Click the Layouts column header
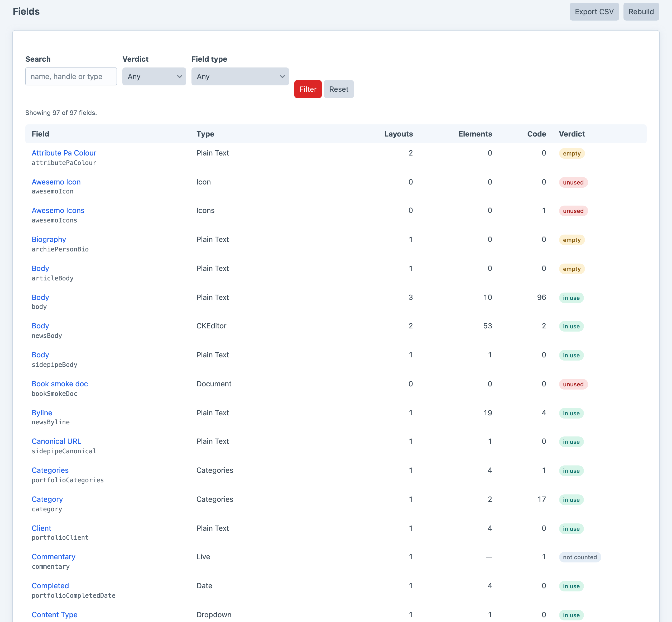The height and width of the screenshot is (622, 672). [399, 134]
